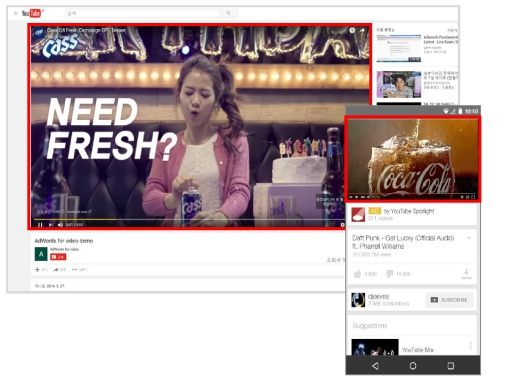Click the YouTube logo
This screenshot has width=520, height=387.
tap(32, 13)
